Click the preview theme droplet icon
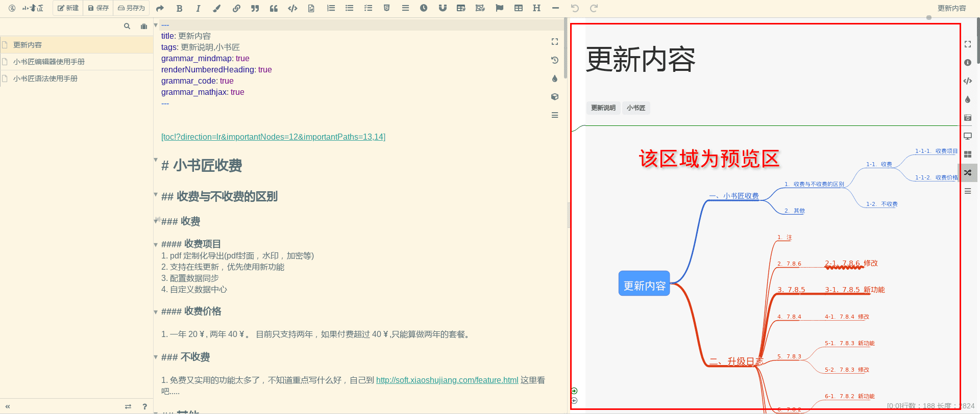 click(968, 99)
